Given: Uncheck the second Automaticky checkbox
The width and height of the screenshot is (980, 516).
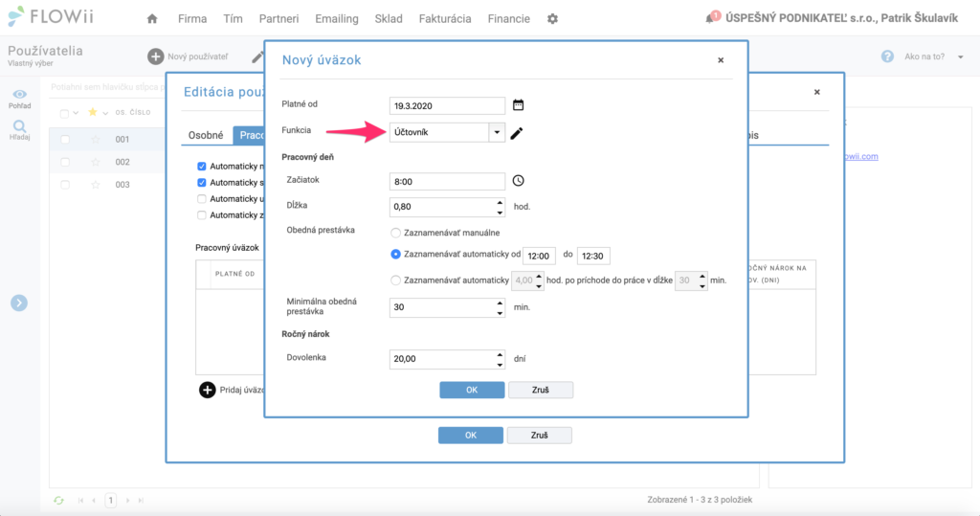Looking at the screenshot, I should (x=201, y=183).
